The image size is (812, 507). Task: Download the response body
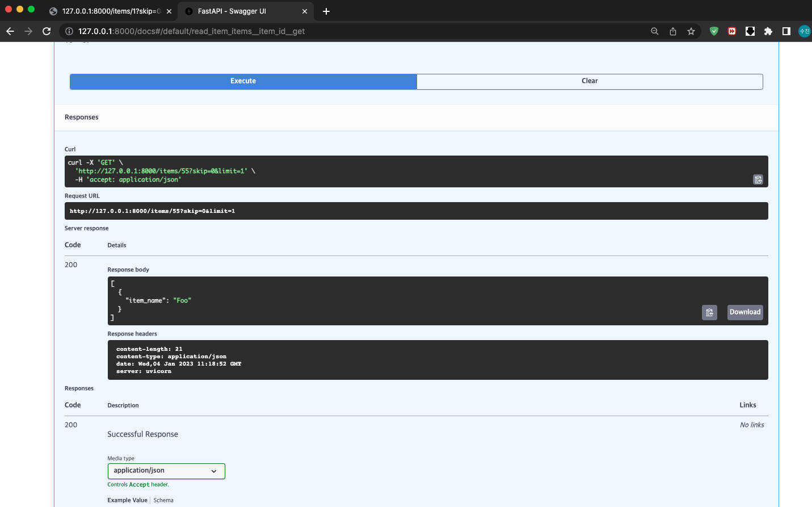pyautogui.click(x=745, y=312)
